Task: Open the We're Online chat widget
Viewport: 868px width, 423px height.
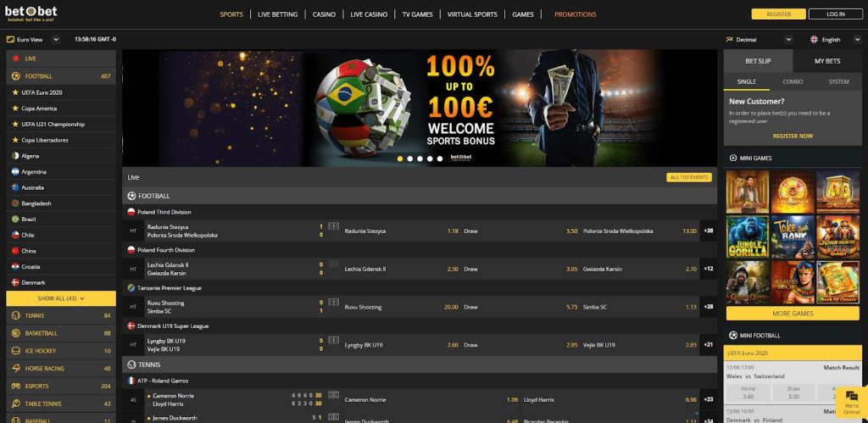Action: coord(850,401)
